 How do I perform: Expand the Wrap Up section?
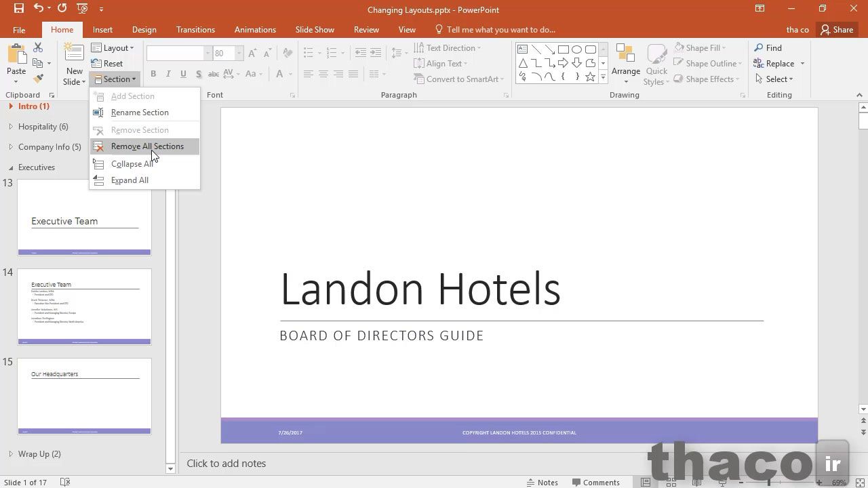point(11,454)
